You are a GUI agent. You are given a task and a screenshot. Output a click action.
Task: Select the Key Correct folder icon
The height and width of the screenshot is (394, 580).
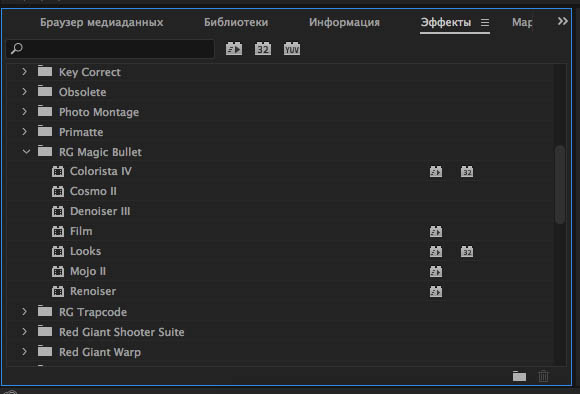click(x=45, y=71)
